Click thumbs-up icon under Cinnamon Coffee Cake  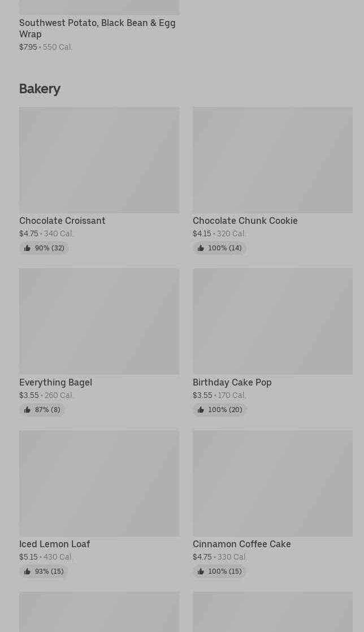pyautogui.click(x=201, y=572)
